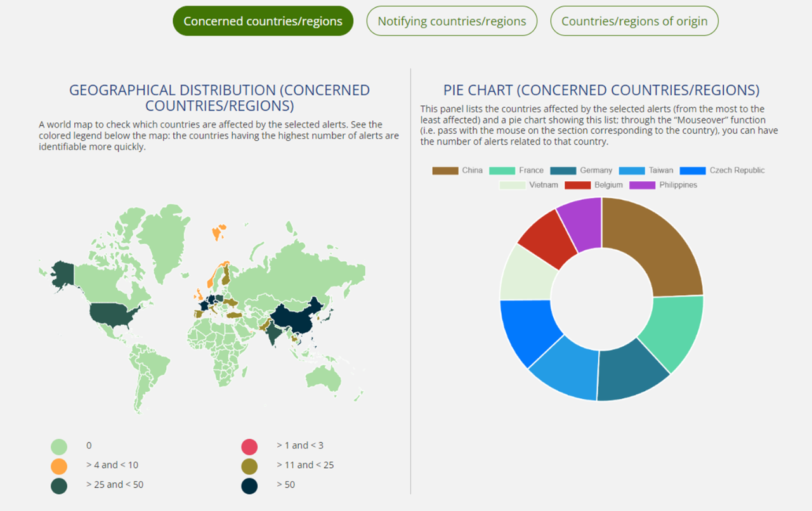Switch to Notifying countries/regions tab

(x=452, y=21)
